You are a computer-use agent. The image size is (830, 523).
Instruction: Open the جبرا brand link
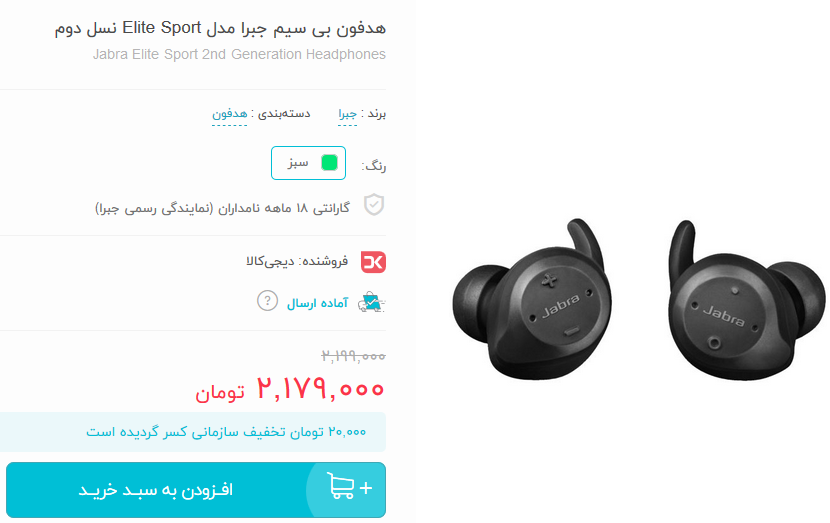pos(347,114)
